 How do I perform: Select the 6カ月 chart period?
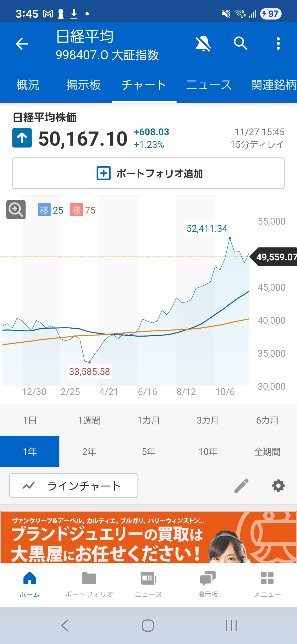(267, 420)
